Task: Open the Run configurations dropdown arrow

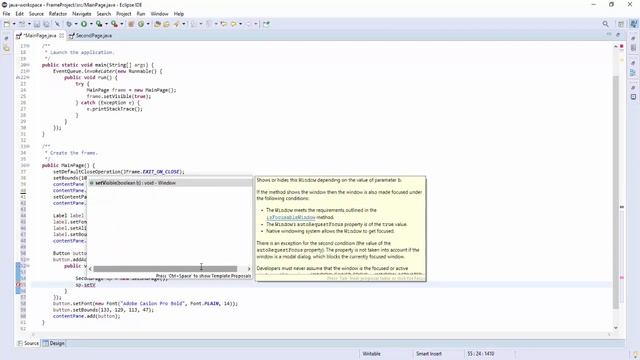Action: click(91, 24)
